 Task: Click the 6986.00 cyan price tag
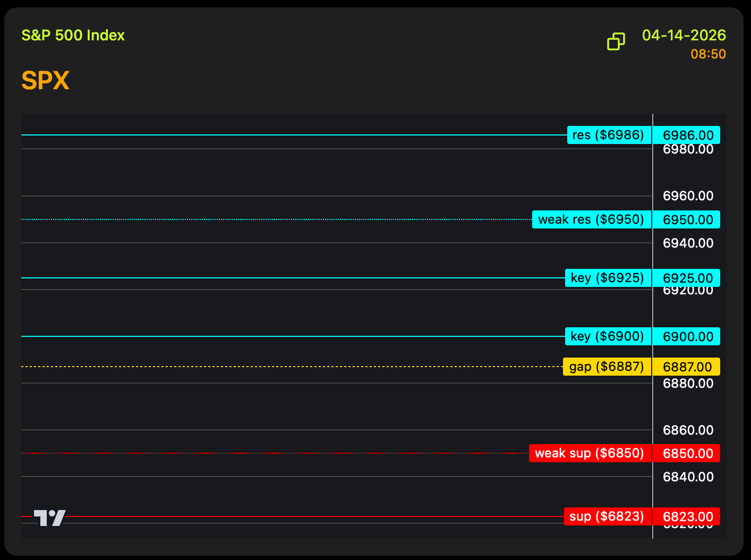point(687,135)
